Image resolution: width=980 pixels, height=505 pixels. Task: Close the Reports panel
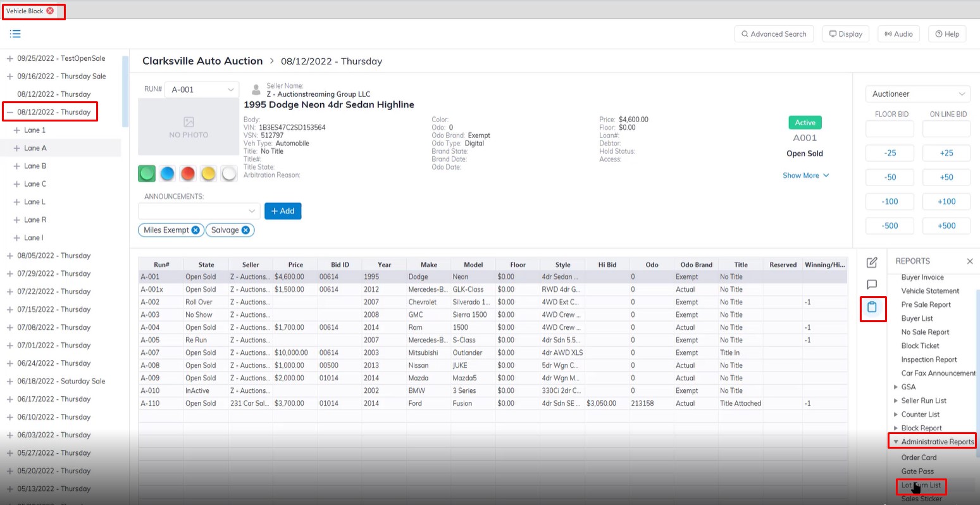click(970, 261)
